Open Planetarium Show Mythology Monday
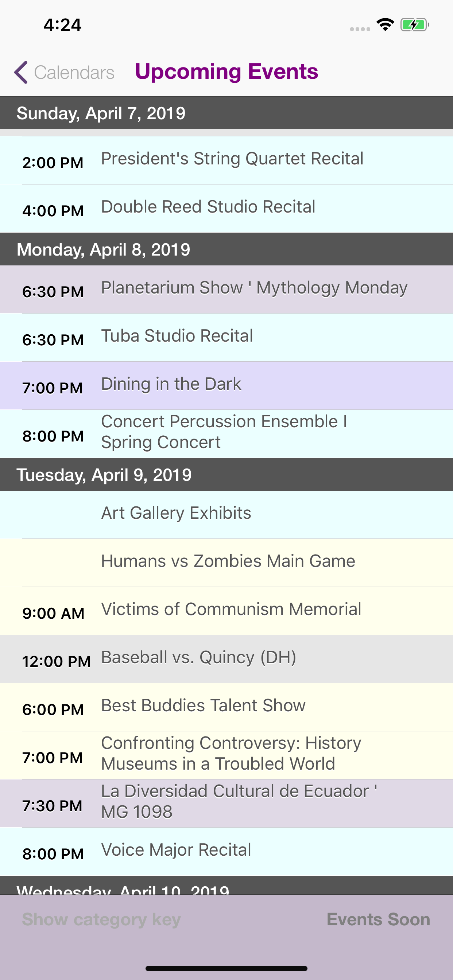The image size is (453, 980). point(226,289)
